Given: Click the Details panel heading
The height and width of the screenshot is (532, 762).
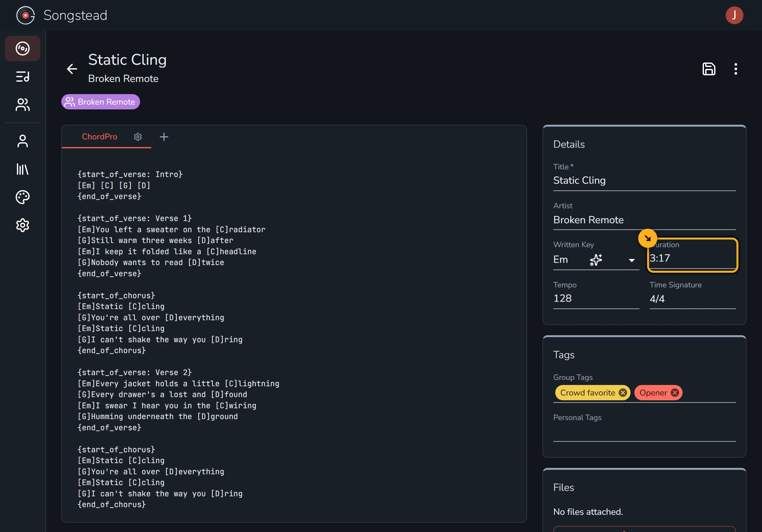Looking at the screenshot, I should pyautogui.click(x=569, y=144).
